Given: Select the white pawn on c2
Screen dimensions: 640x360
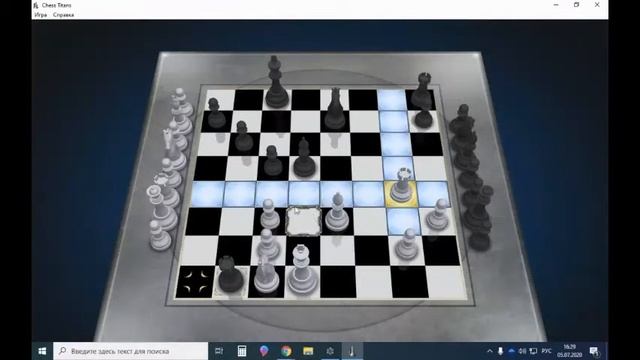Looking at the screenshot, I should tap(268, 244).
